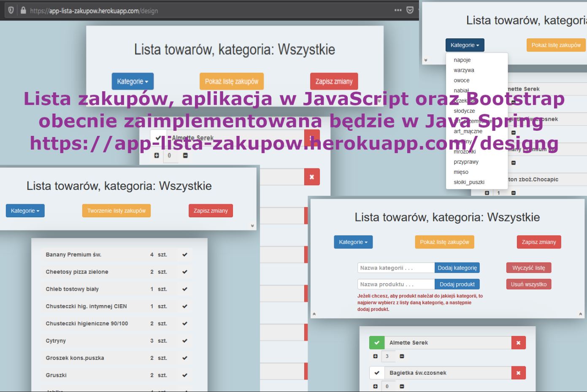This screenshot has height=392, width=587.
Task: Remove Bagietka św.czosnek with its red X icon
Action: 518,373
